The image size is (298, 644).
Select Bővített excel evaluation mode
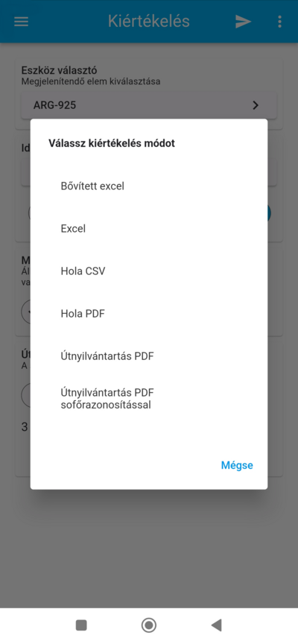[x=148, y=186]
